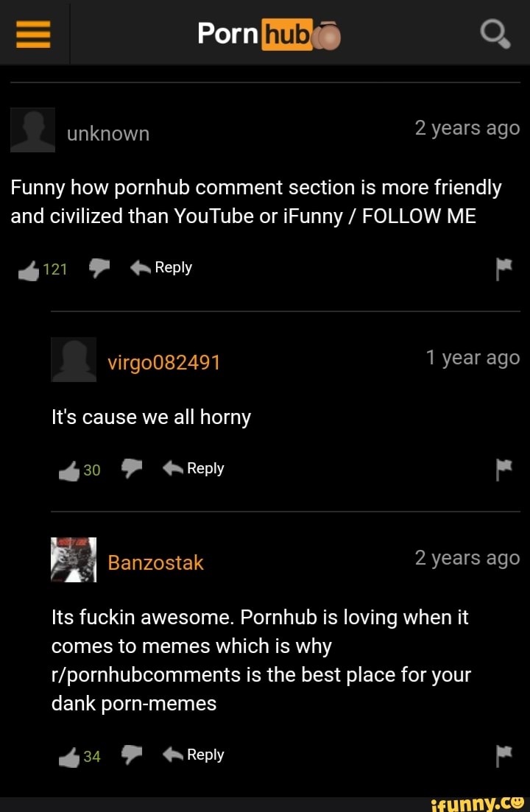
Task: Thumbs up the unknown user's comment
Action: (x=29, y=270)
